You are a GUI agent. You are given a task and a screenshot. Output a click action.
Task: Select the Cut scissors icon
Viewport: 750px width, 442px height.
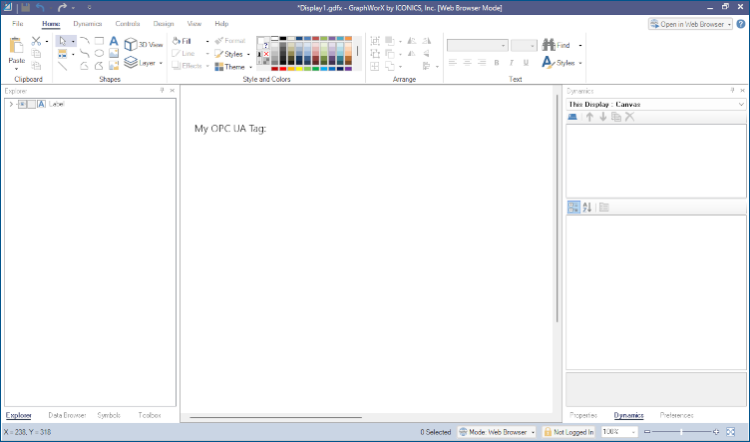point(36,41)
